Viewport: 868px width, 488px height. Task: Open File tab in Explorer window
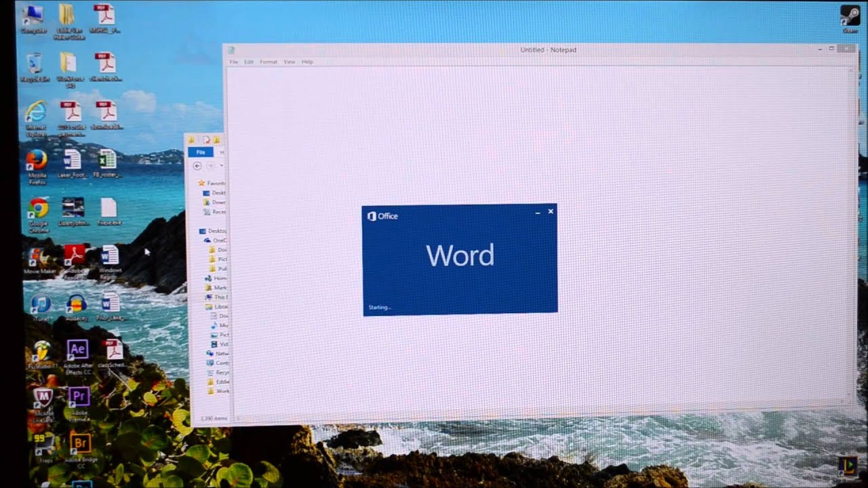point(201,152)
